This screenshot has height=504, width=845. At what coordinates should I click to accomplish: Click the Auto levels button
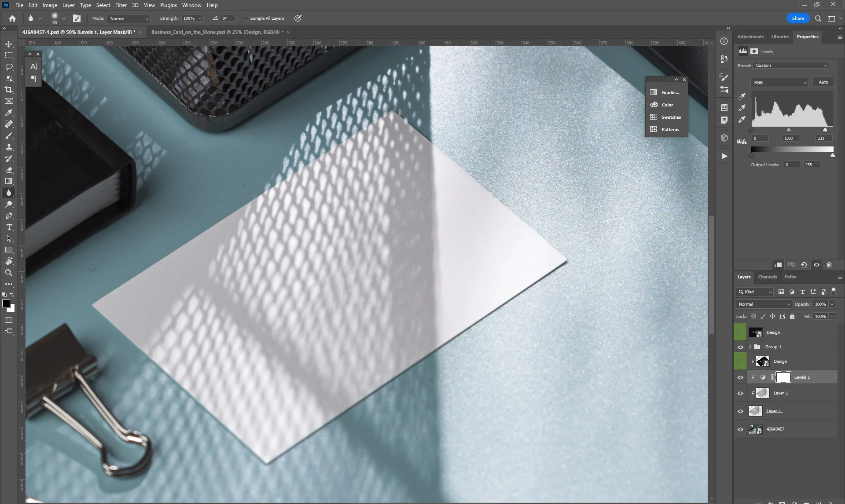click(823, 82)
